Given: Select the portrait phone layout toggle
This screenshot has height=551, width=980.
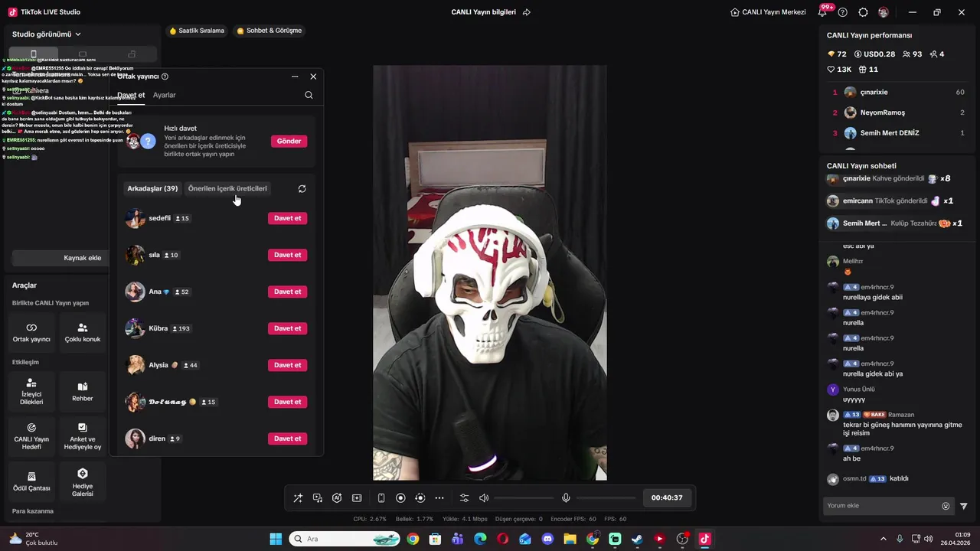Looking at the screenshot, I should [33, 54].
